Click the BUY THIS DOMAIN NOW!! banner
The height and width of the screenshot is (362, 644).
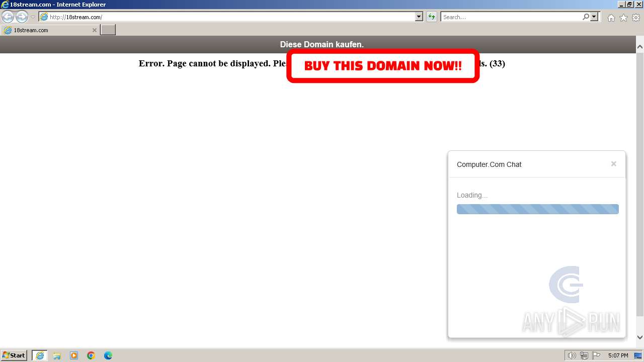pos(383,66)
